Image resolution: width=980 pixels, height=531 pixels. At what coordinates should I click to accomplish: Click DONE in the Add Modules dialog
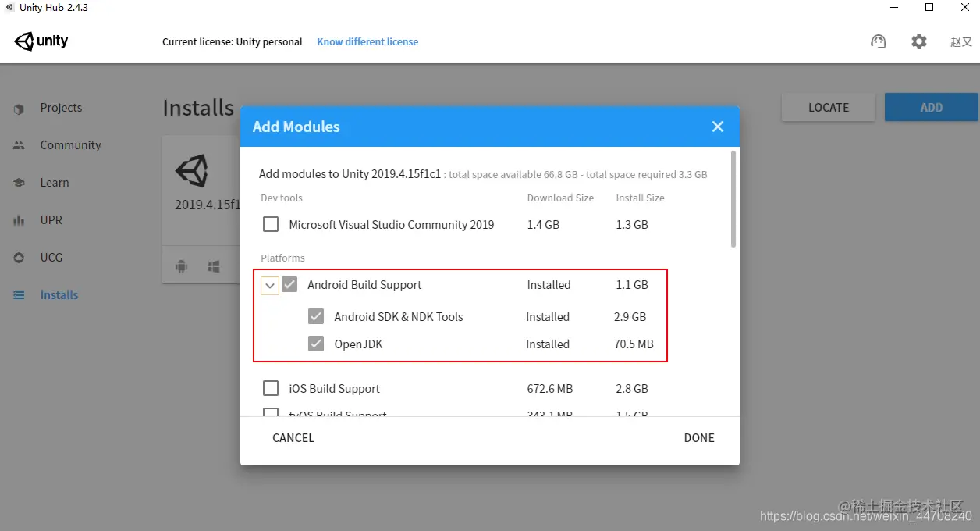point(699,438)
